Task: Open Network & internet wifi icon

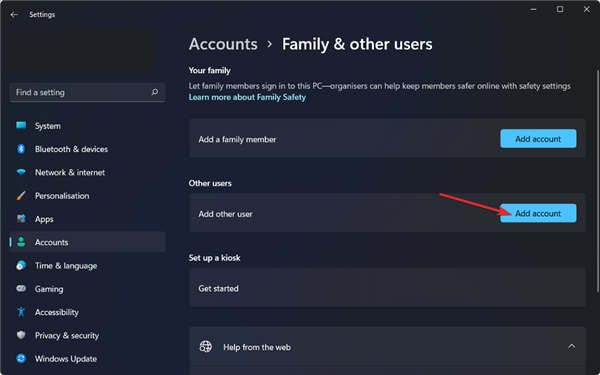Action: 21,172
